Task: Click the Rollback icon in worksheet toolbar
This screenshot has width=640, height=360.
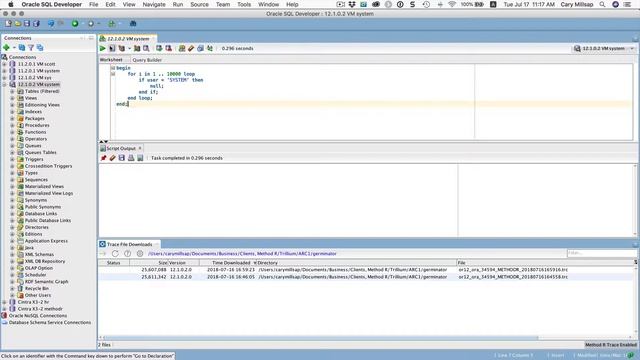Action: [x=168, y=48]
